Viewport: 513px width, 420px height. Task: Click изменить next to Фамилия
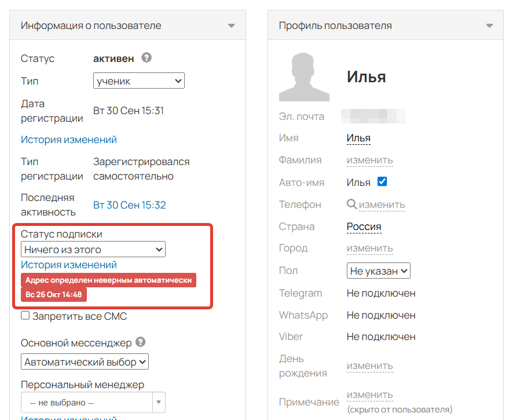point(369,160)
